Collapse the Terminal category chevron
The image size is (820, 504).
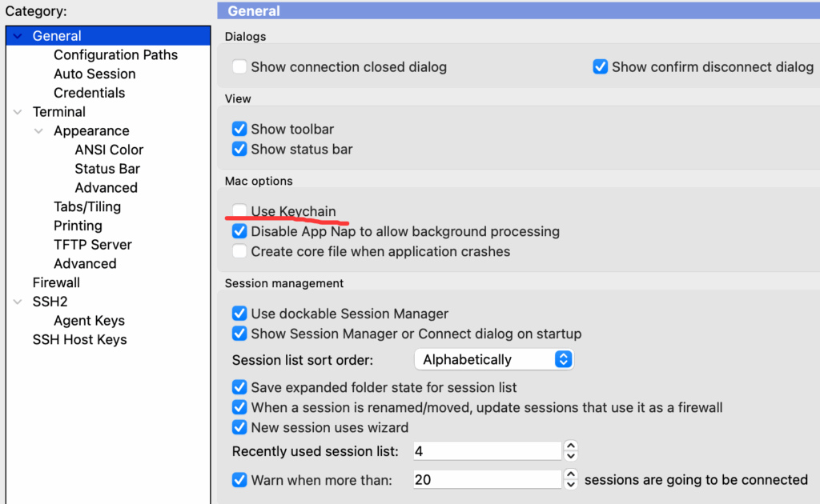coord(18,112)
